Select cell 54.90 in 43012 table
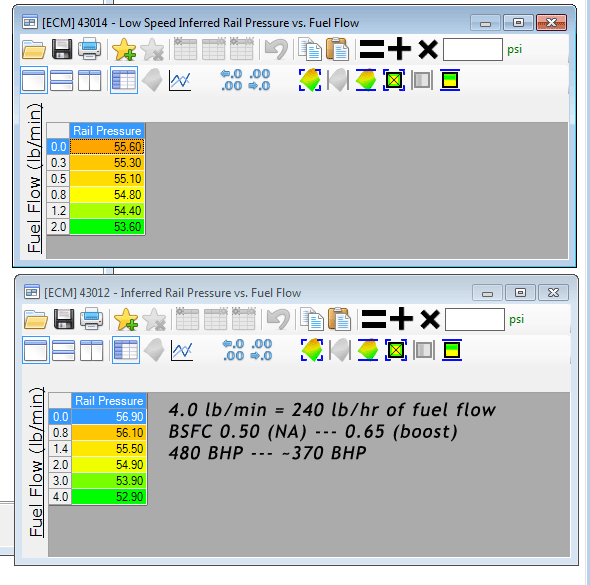Image resolution: width=590 pixels, height=585 pixels. point(109,465)
